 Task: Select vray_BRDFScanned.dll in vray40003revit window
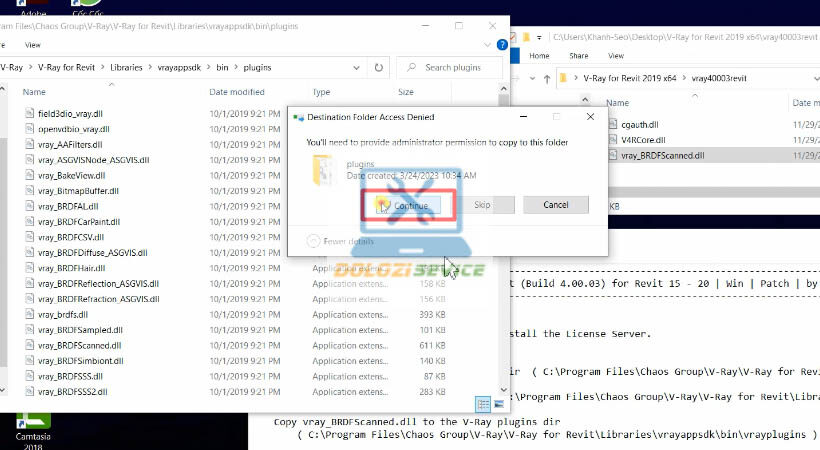point(663,155)
